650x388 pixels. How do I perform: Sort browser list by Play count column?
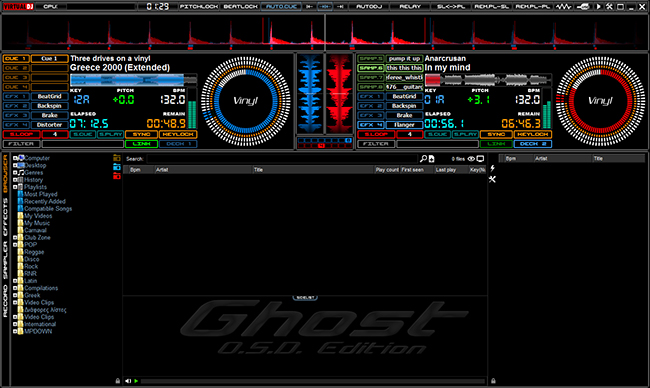tap(387, 170)
